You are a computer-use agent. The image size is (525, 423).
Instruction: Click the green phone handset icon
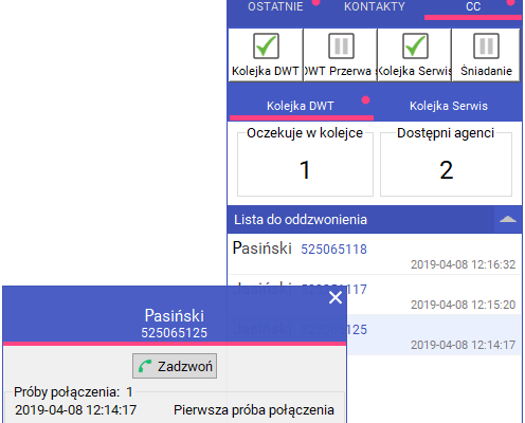pos(145,366)
